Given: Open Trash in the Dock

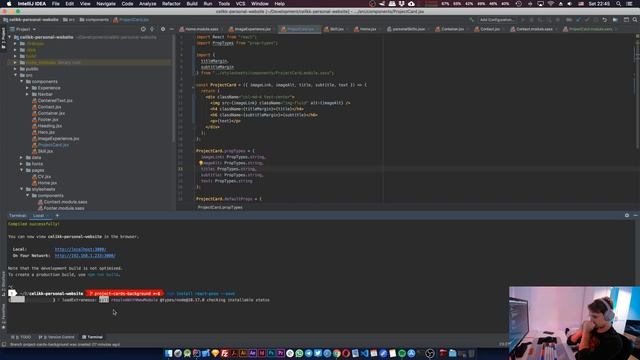Looking at the screenshot, I should (471, 353).
